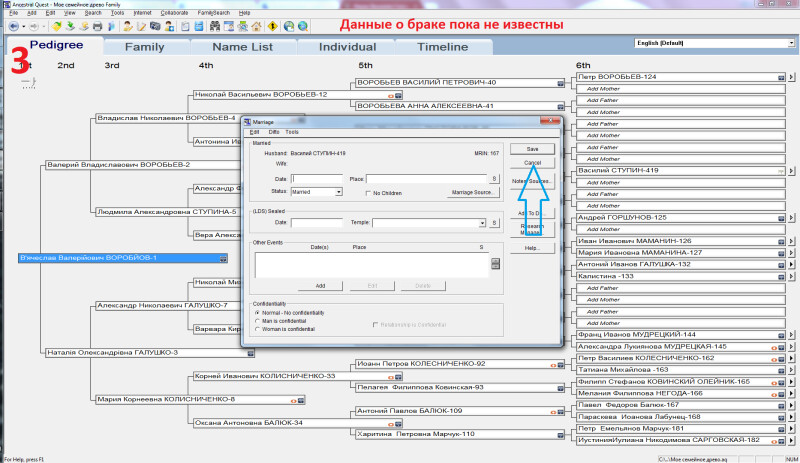
Task: Click S button next to Temple field
Action: [x=494, y=223]
